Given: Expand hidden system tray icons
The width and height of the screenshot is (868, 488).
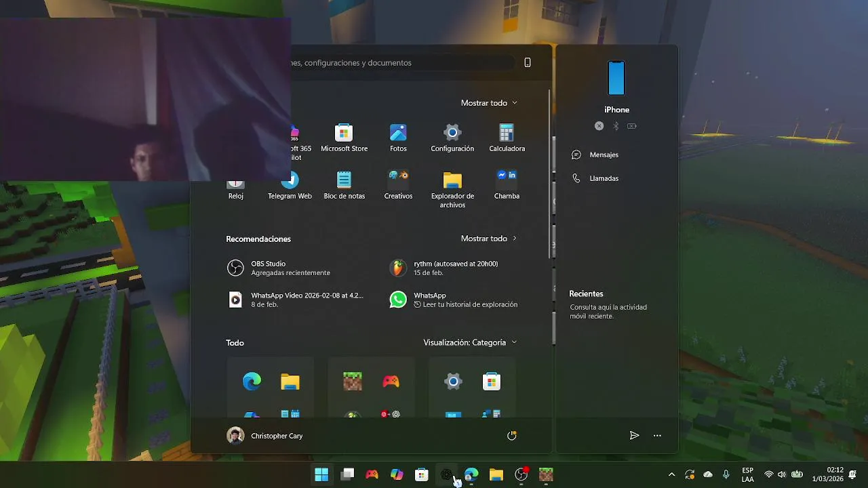Looking at the screenshot, I should click(671, 474).
